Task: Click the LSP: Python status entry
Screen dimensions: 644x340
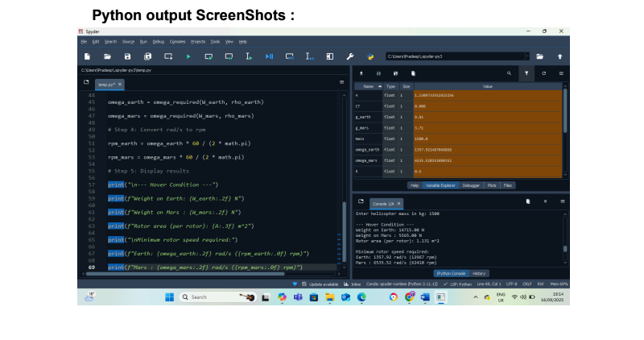Action: pos(457,284)
